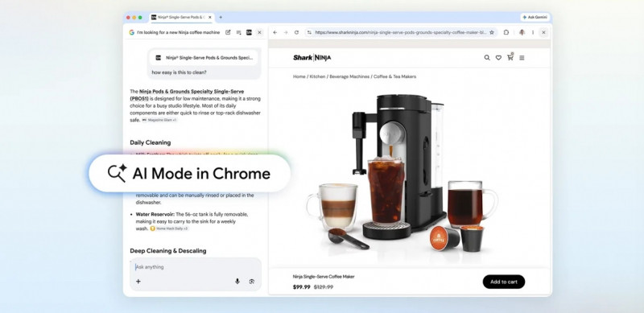Click the 'how easy is this to clean?' message
Viewport: 644px width, 313px height.
coord(179,72)
